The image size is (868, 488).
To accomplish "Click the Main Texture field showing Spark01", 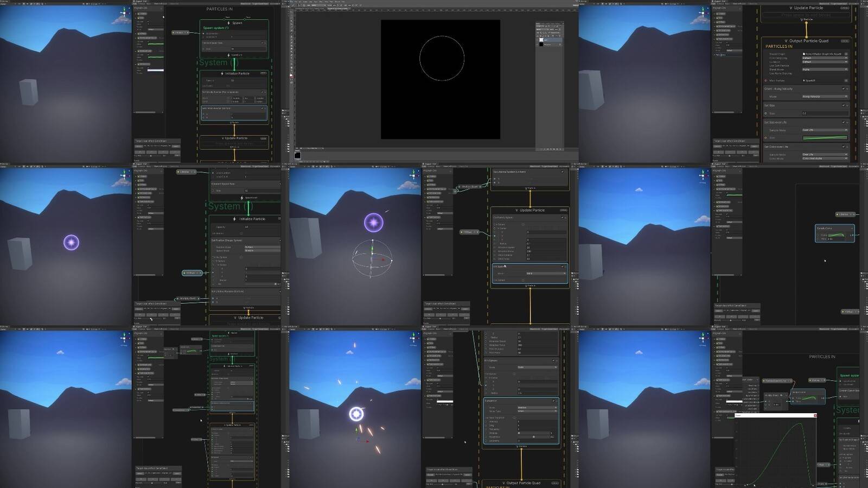I will coord(825,80).
